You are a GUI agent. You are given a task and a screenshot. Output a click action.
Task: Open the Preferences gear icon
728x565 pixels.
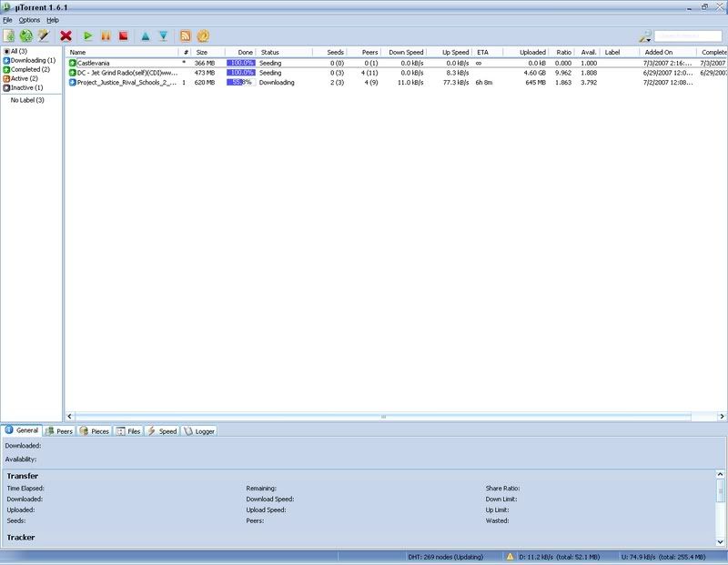(203, 35)
